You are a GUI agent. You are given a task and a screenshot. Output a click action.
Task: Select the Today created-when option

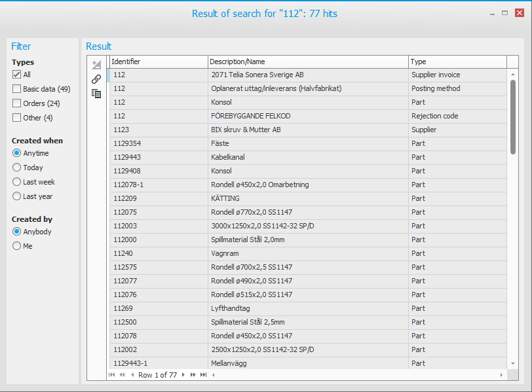17,168
